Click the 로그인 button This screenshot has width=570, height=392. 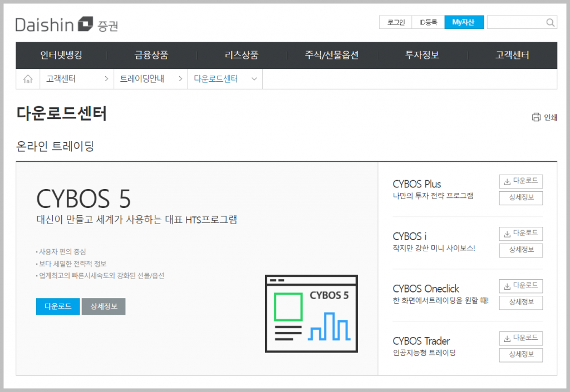pyautogui.click(x=396, y=22)
